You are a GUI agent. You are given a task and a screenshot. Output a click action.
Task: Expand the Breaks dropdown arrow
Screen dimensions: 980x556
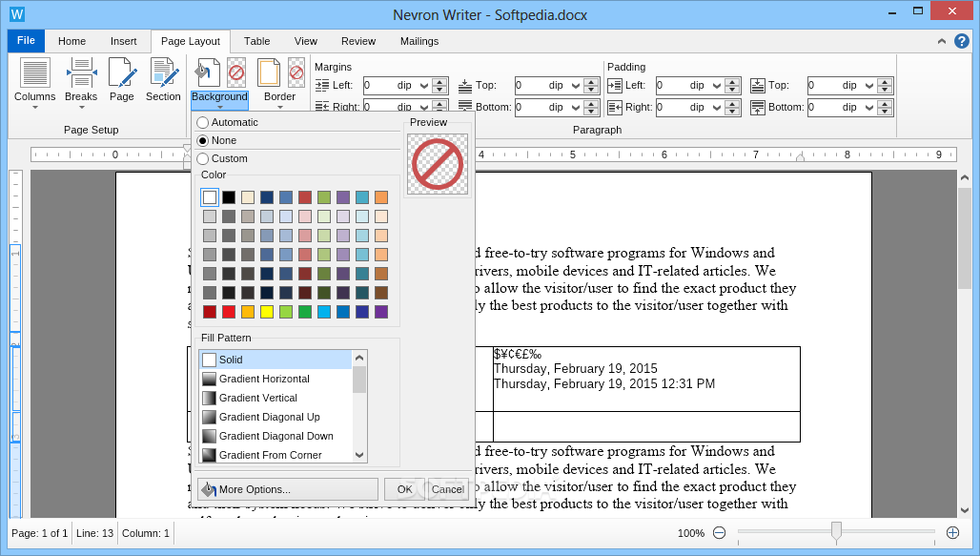coord(81,108)
